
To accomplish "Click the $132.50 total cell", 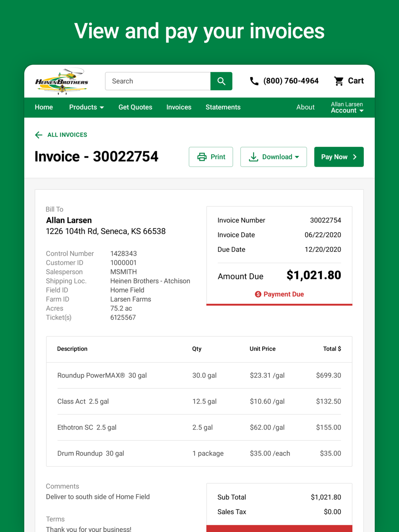I will 328,402.
